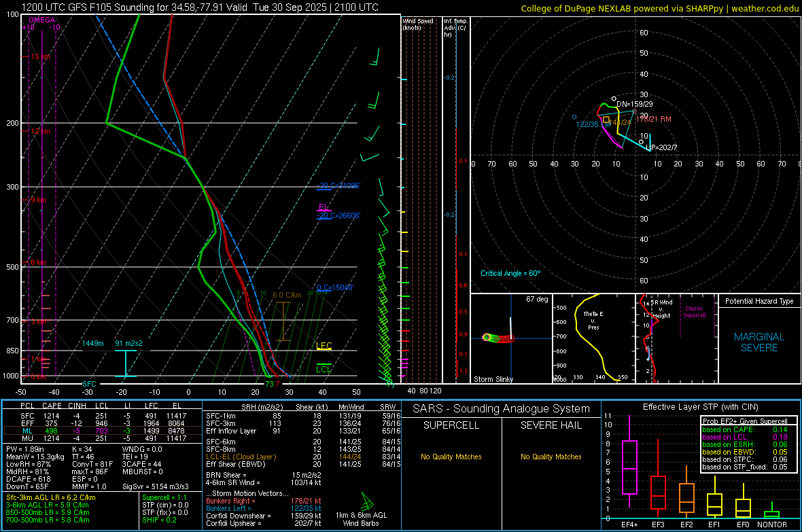Click the based on CAPE: 0.14 probability line
The width and height of the screenshot is (802, 532).
click(745, 429)
